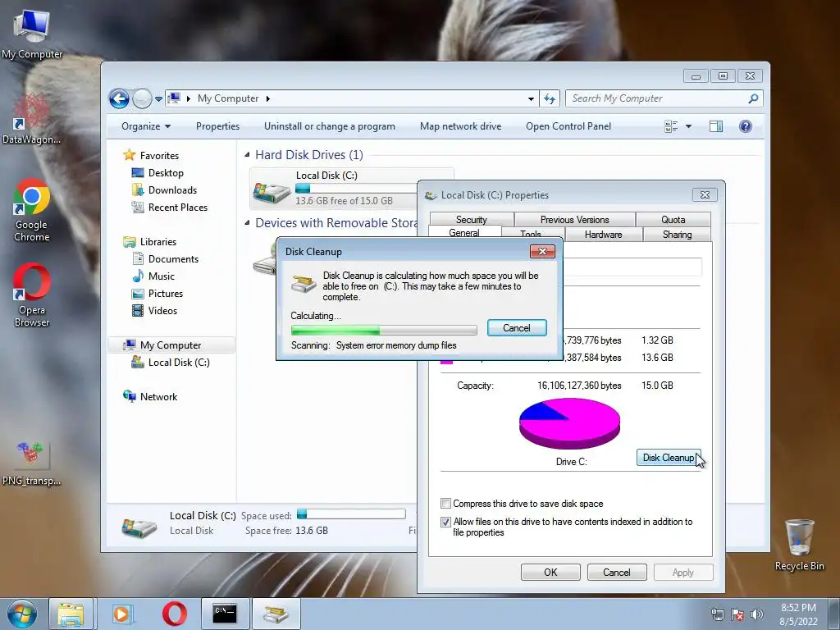Screen dimensions: 840x630
Task: Switch to Previous Versions tab
Action: click(574, 220)
